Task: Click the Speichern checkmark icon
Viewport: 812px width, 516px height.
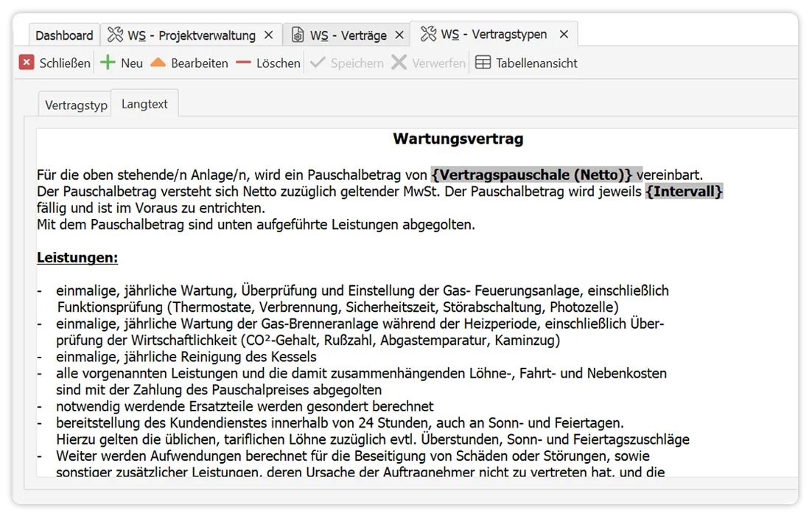Action: (x=318, y=63)
